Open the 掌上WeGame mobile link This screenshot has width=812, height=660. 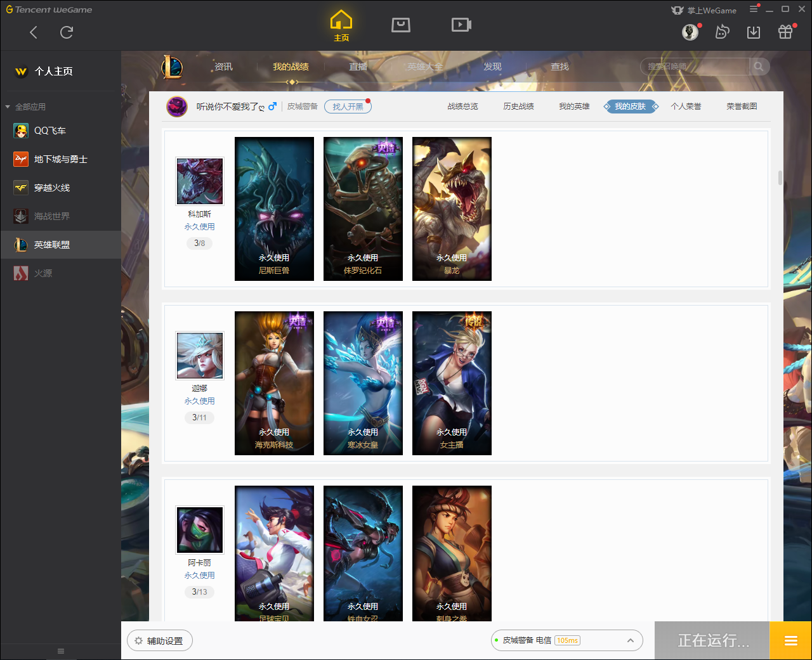tap(704, 10)
